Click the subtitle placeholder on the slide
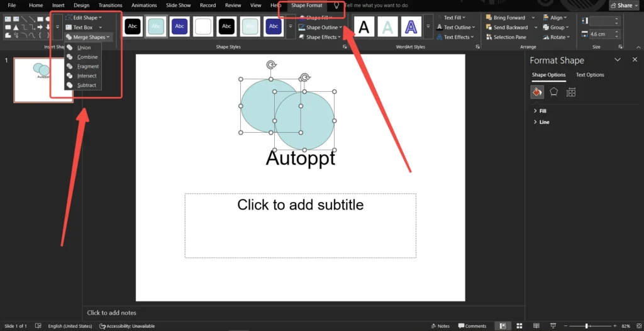This screenshot has height=331, width=644. pyautogui.click(x=300, y=225)
